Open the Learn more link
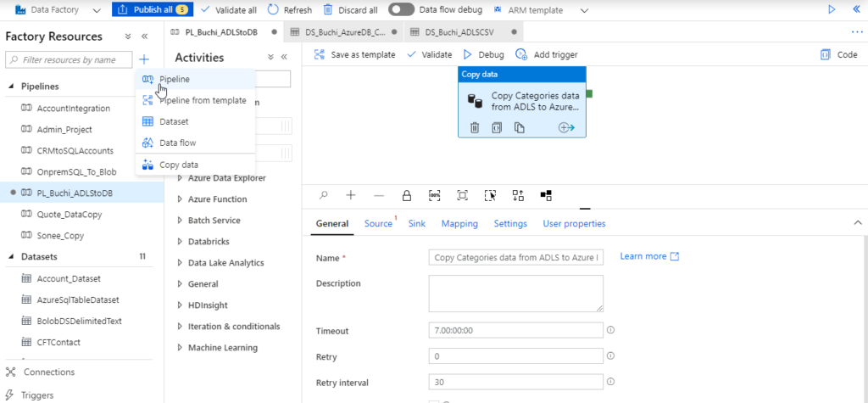 648,256
